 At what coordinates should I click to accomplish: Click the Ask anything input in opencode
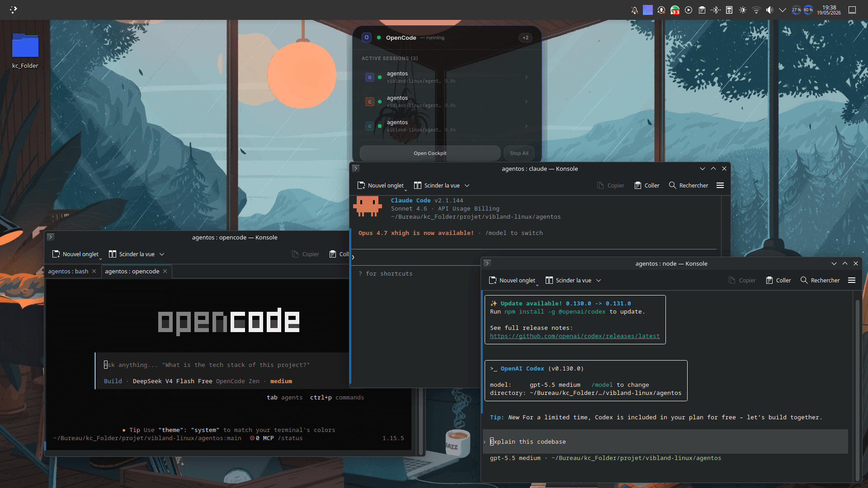point(222,365)
